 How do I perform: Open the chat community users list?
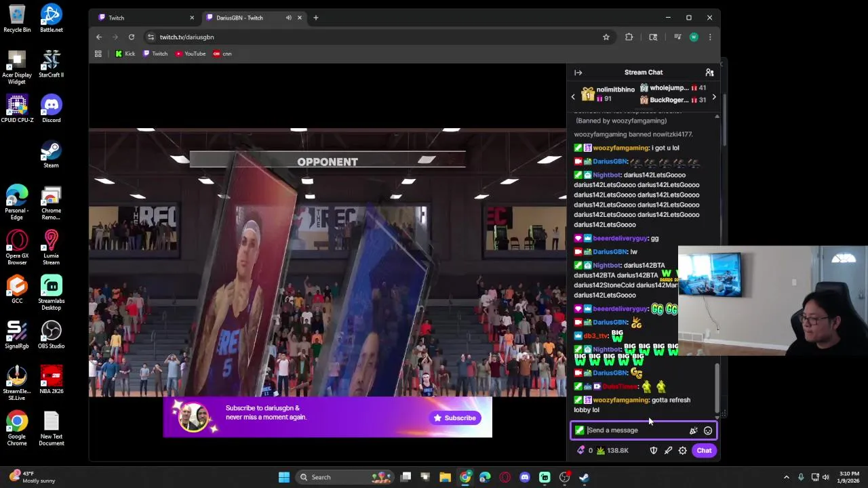coord(709,73)
